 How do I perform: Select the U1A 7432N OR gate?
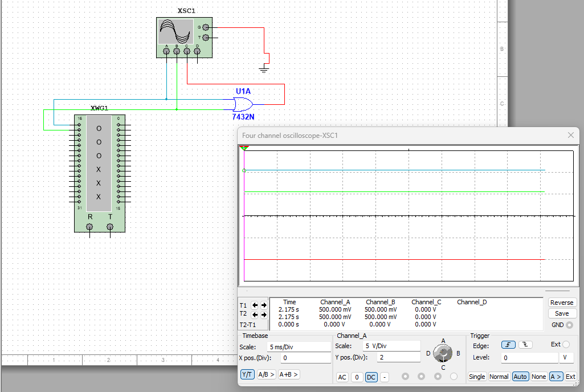pos(243,104)
